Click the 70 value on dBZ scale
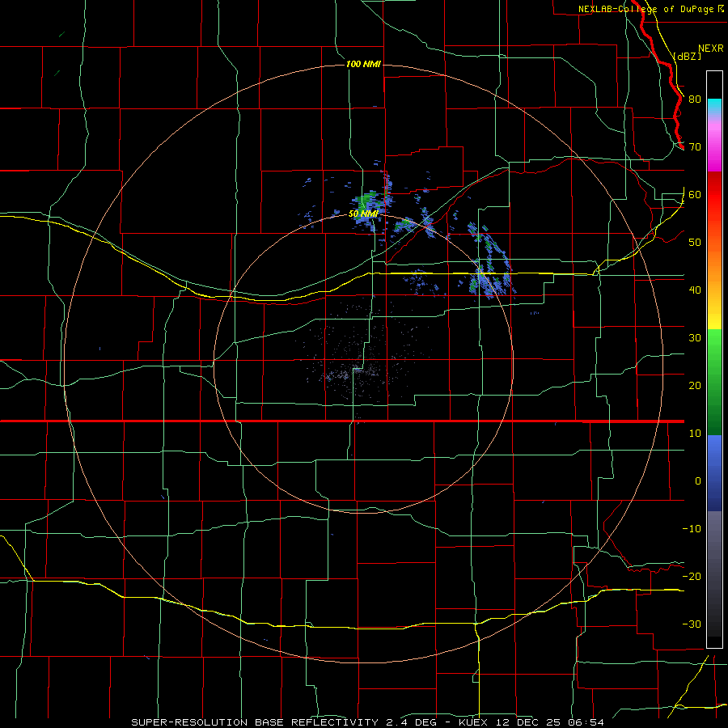728x728 pixels. [x=695, y=147]
